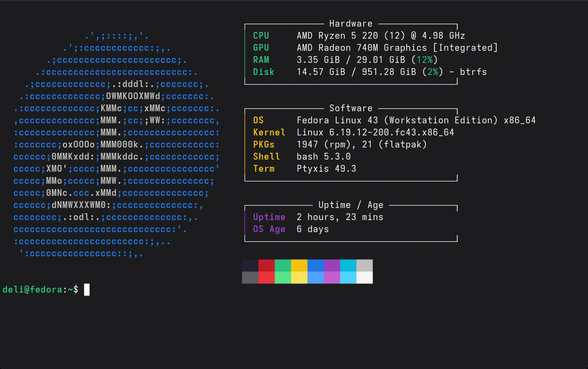
Task: Click the '2 hours, 23 mins' value
Action: [340, 217]
